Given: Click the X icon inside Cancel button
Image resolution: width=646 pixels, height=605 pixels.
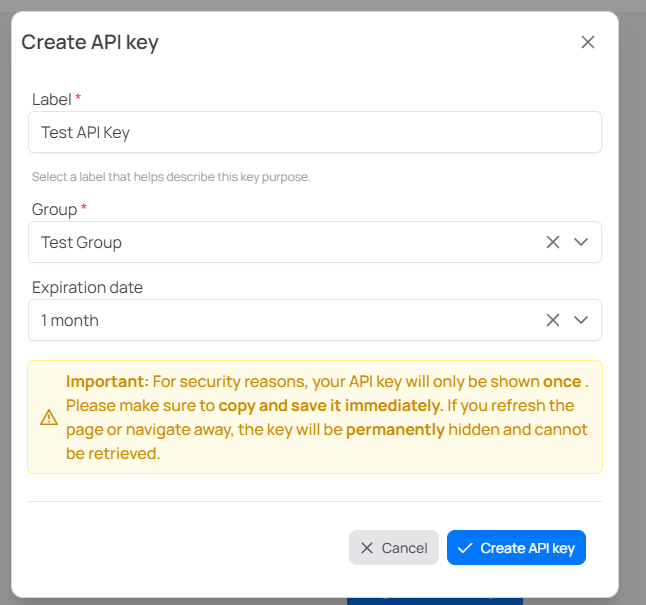Looking at the screenshot, I should click(x=367, y=548).
